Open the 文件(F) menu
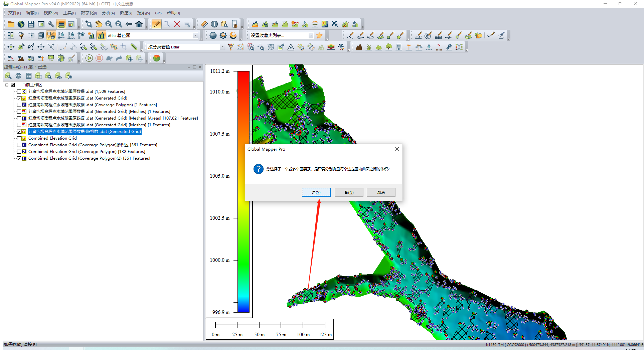 15,13
